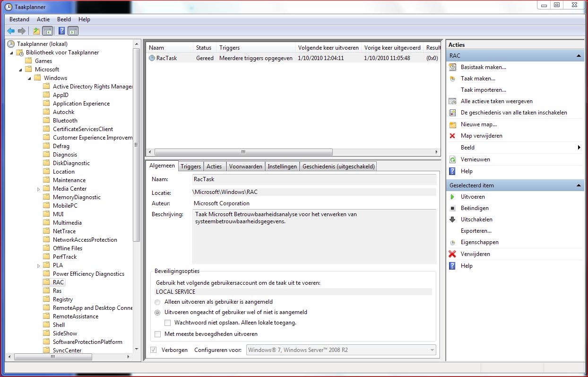The width and height of the screenshot is (588, 377).
Task: Click the Uitschakelen down-arrow icon
Action: (x=452, y=219)
